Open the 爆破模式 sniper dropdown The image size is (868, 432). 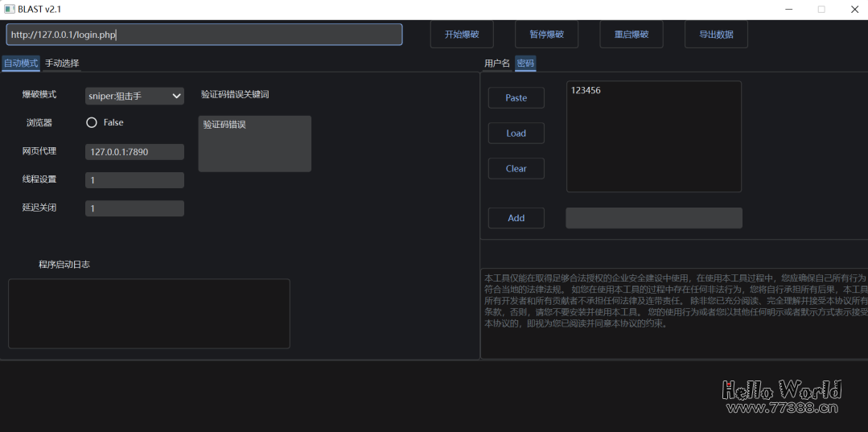[x=134, y=96]
